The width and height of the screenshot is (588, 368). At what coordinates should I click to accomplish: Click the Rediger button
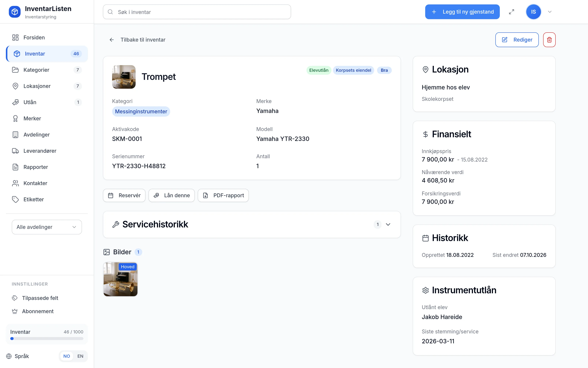click(x=517, y=40)
